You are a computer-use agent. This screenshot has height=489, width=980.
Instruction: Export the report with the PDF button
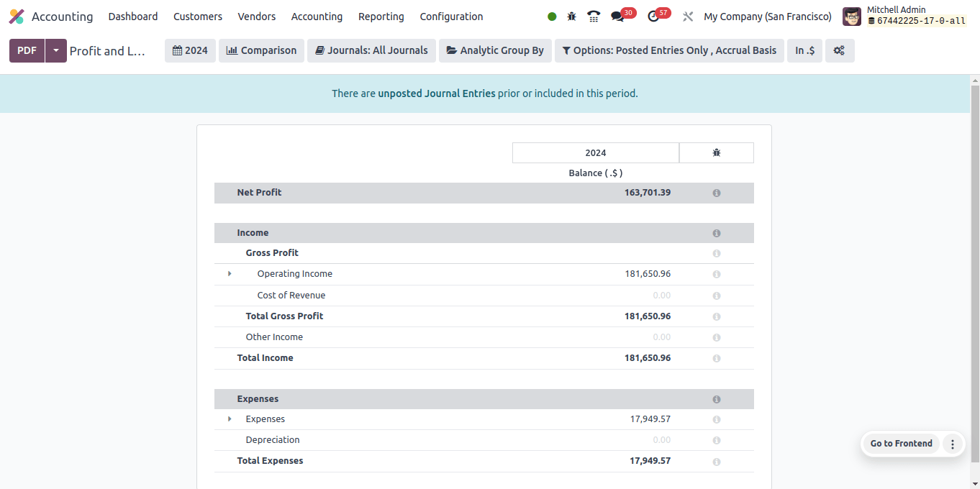27,50
